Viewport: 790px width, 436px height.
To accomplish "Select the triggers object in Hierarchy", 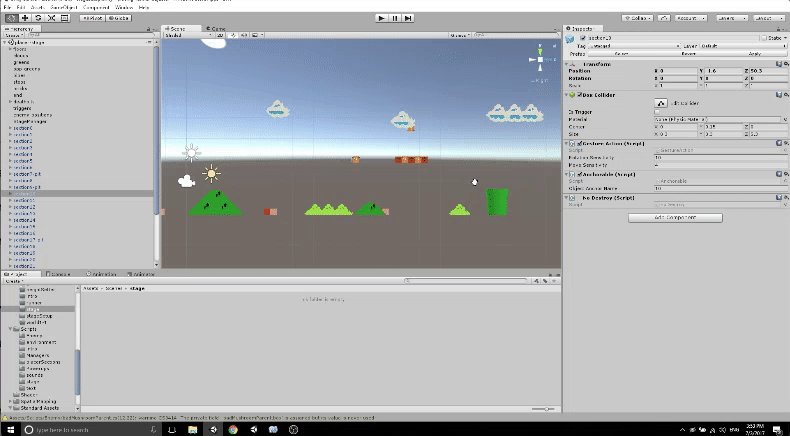I will [x=22, y=108].
